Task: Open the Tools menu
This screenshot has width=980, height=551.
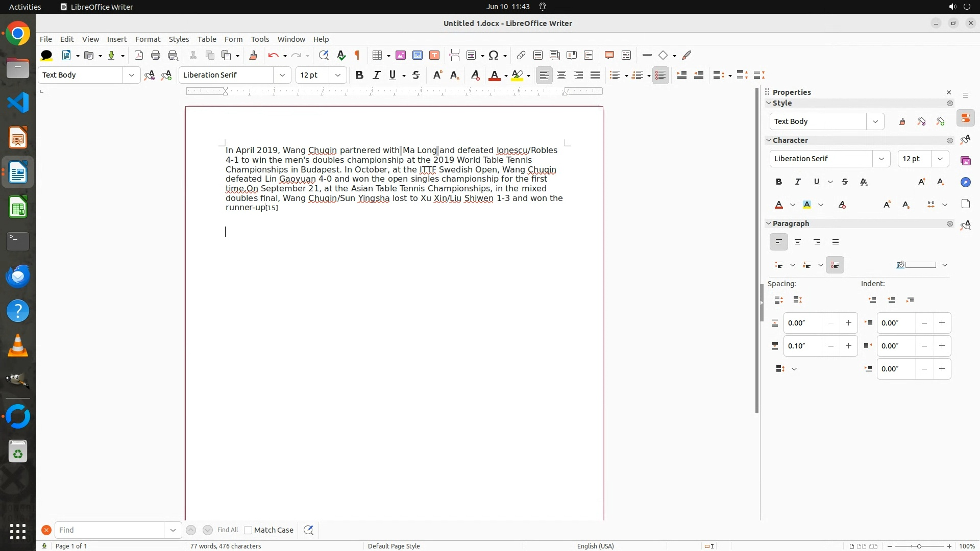Action: (x=260, y=39)
